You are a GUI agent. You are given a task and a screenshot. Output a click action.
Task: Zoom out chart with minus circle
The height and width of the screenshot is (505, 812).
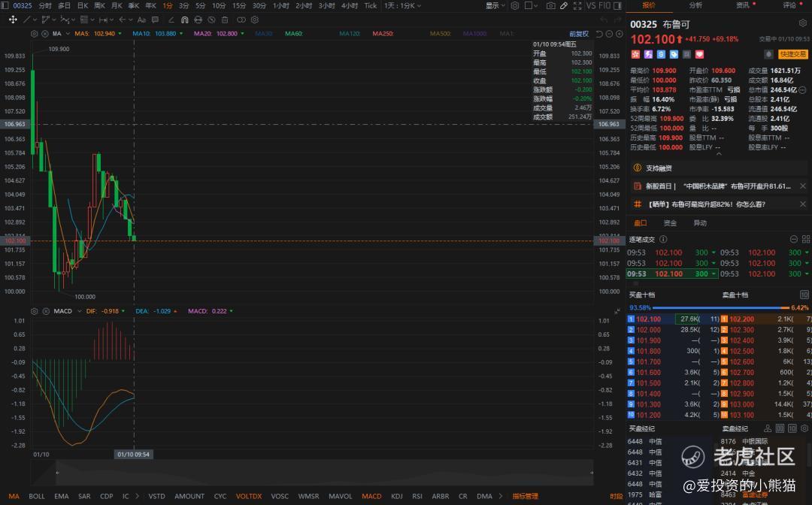point(609,34)
